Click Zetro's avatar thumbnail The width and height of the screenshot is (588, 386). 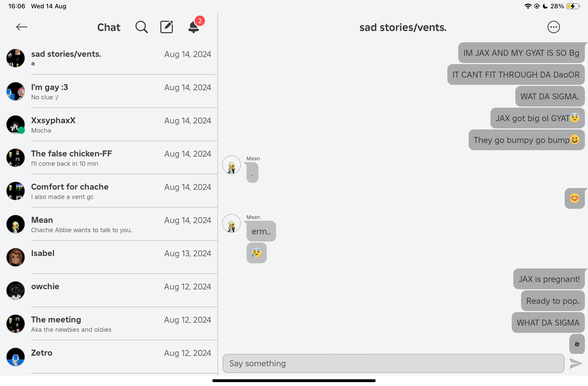pyautogui.click(x=16, y=357)
